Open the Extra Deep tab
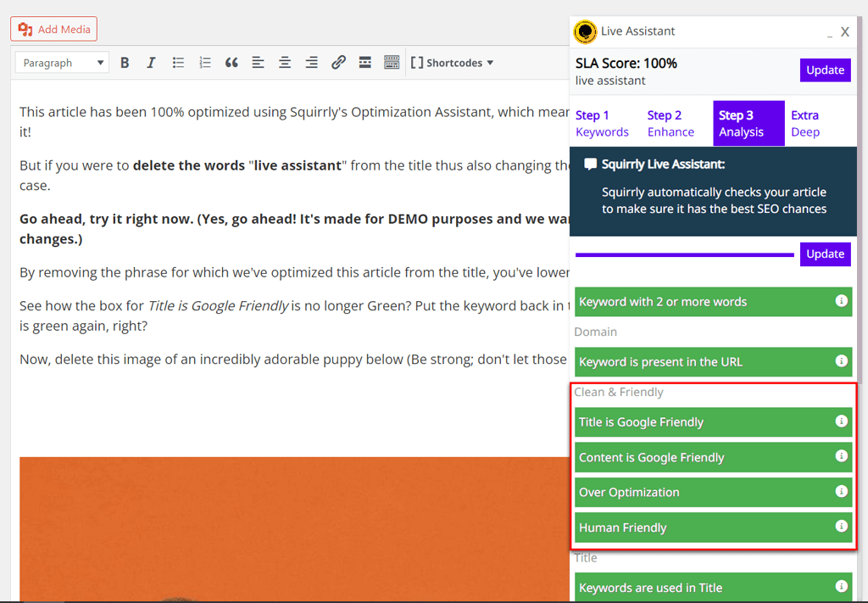Screen dimensions: 868x603 (x=805, y=124)
